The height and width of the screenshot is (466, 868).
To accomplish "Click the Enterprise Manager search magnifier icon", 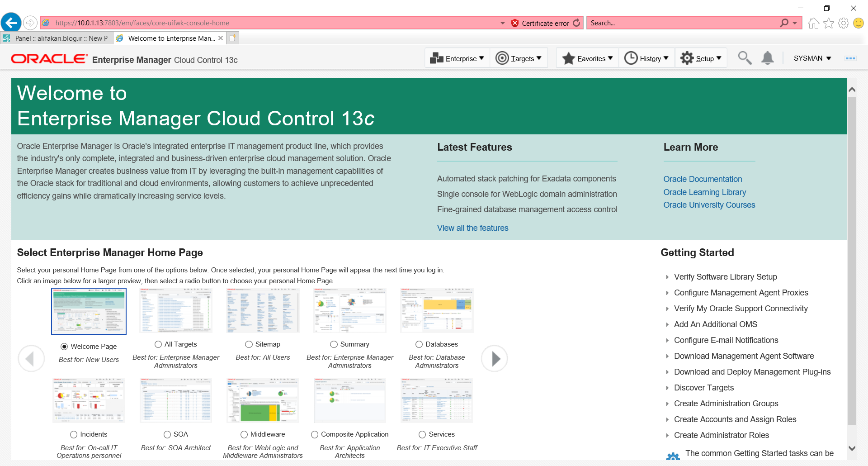I will point(745,58).
